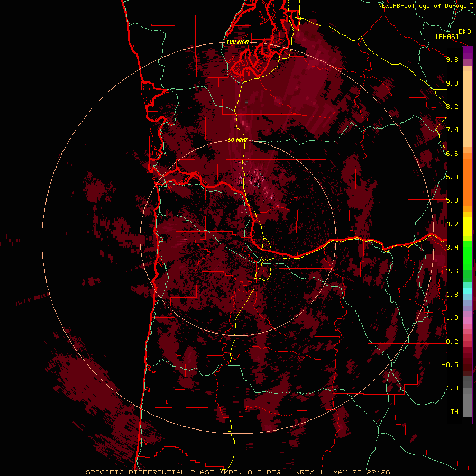Click the NEXLAB-College of DuPage credit text
Screen dimensions: 476x476
[x=423, y=6]
